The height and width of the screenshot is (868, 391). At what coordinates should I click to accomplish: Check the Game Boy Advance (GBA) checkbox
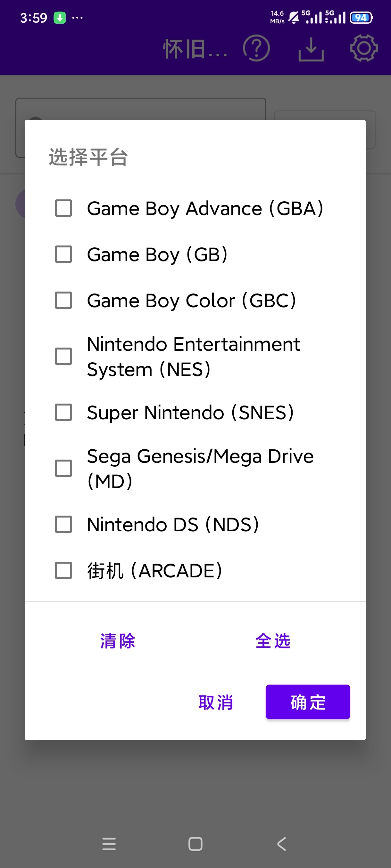pyautogui.click(x=63, y=208)
